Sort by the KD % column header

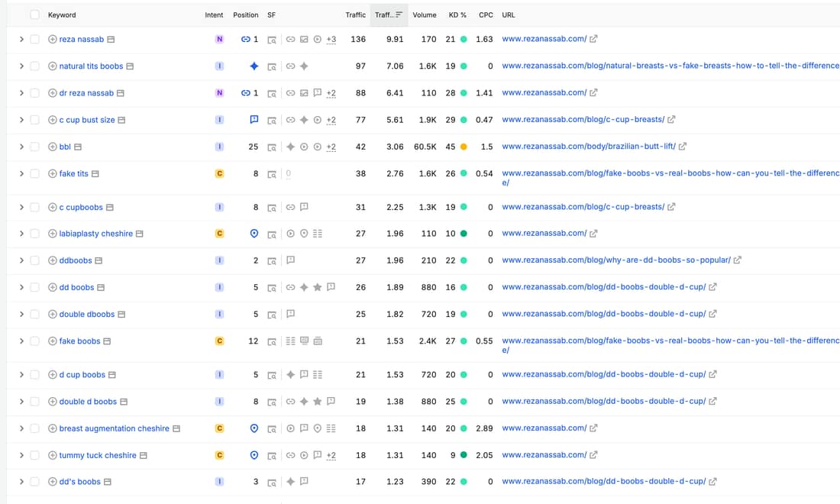457,15
